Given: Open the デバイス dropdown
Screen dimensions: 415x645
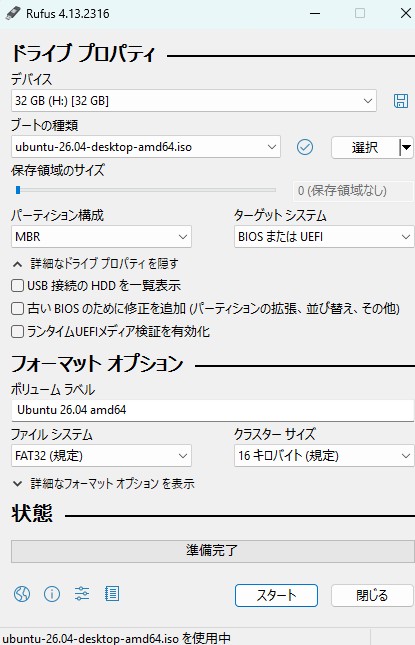Looking at the screenshot, I should coord(194,101).
